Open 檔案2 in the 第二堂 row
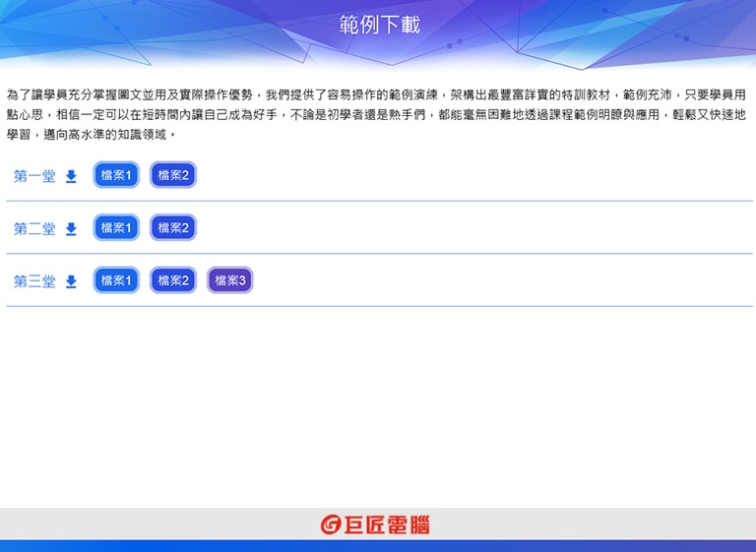Image resolution: width=756 pixels, height=552 pixels. tap(173, 227)
